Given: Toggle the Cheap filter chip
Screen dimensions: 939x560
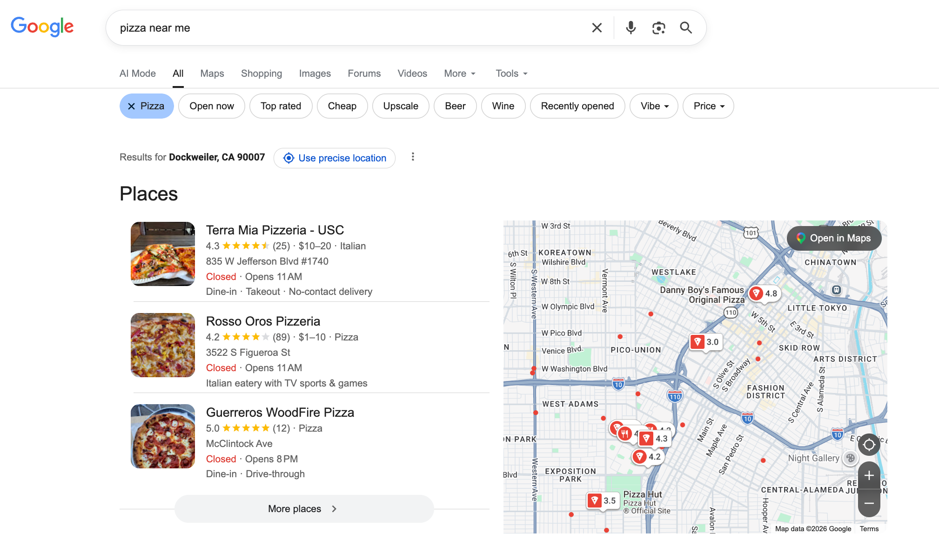Looking at the screenshot, I should 342,106.
